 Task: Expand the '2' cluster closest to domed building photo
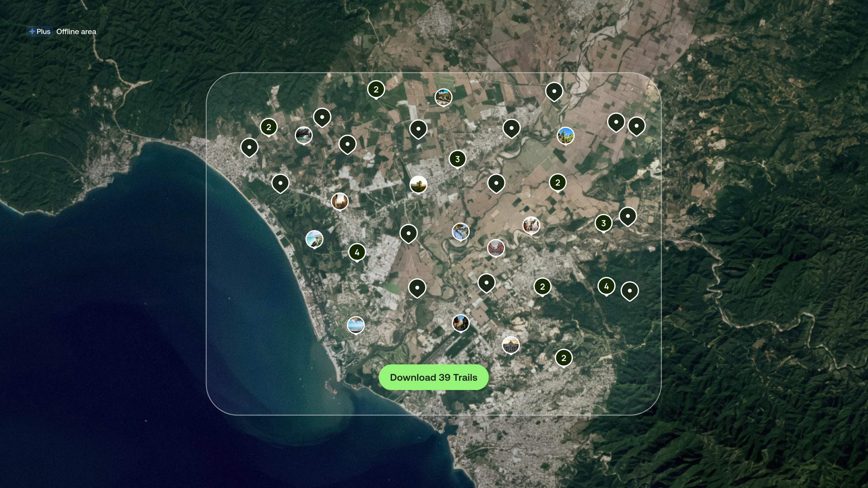tap(564, 358)
